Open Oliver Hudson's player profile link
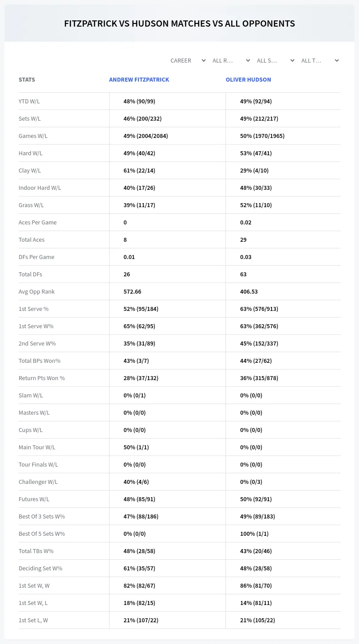Image resolution: width=359 pixels, height=644 pixels. [x=248, y=80]
